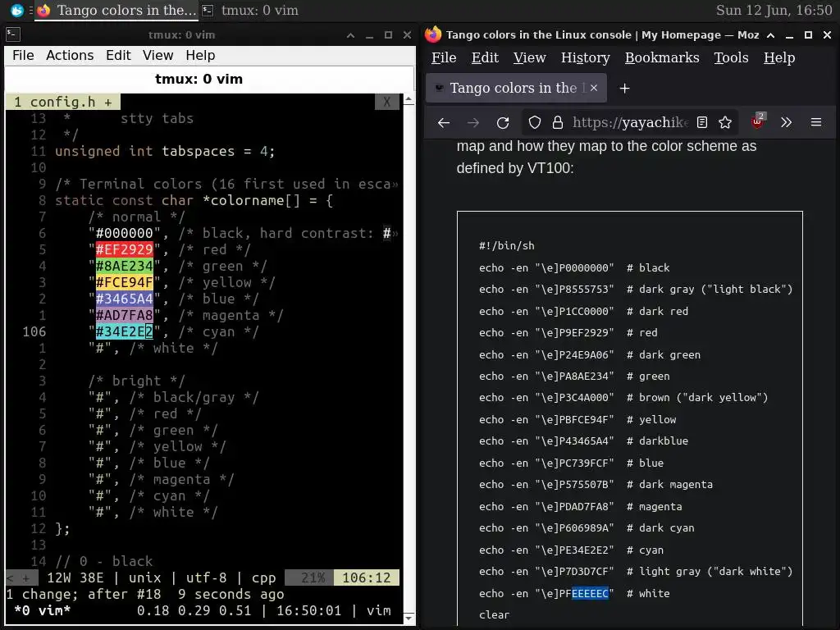Open Firefox Edit menu
This screenshot has height=630, width=840.
coord(485,57)
